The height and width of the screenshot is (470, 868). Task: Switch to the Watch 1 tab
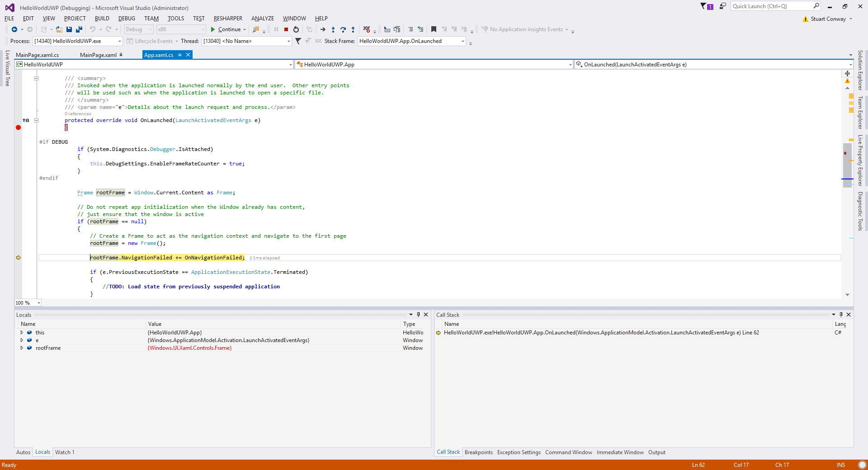(65, 452)
